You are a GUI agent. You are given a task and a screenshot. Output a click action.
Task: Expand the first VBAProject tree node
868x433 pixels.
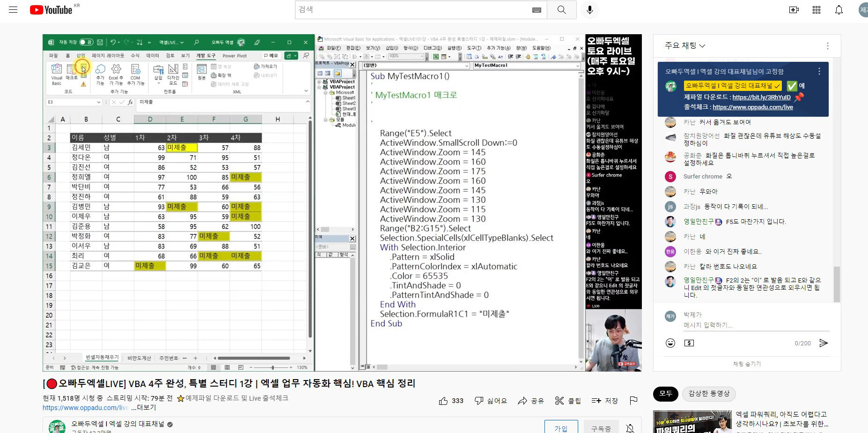(x=319, y=82)
